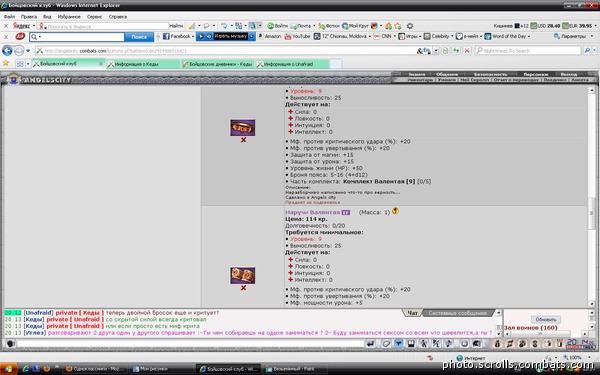Click the Найти button in Yandex bar
Viewport: 600px width, 375px height.
pyautogui.click(x=176, y=26)
